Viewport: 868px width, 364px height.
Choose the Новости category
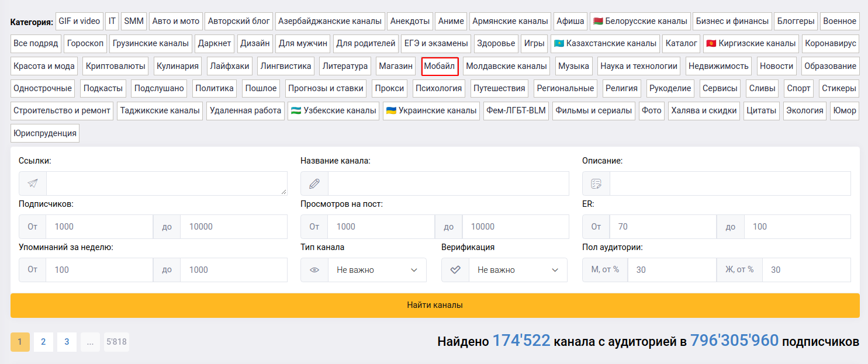pyautogui.click(x=777, y=66)
